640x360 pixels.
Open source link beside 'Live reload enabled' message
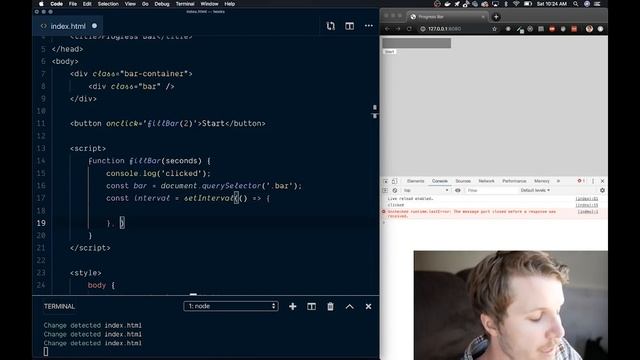click(587, 199)
